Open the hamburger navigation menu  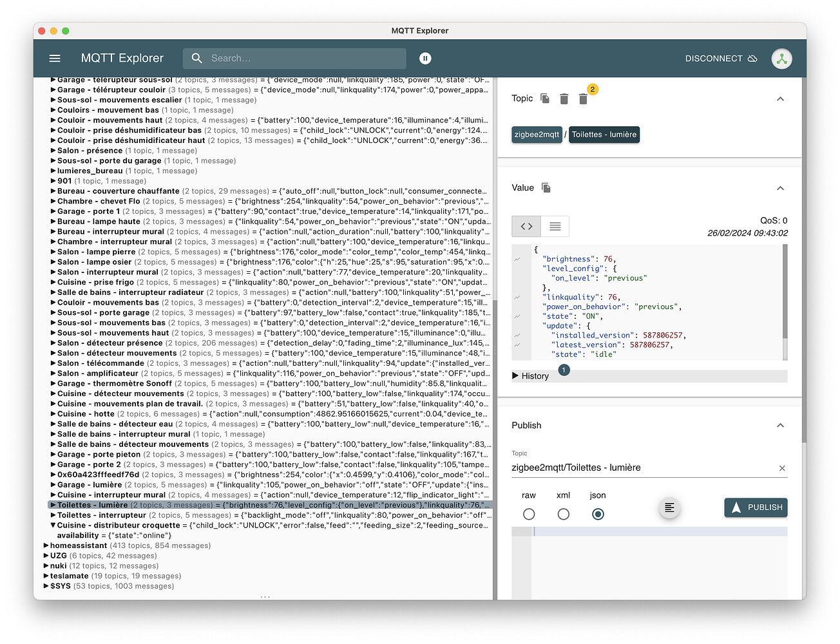[55, 58]
